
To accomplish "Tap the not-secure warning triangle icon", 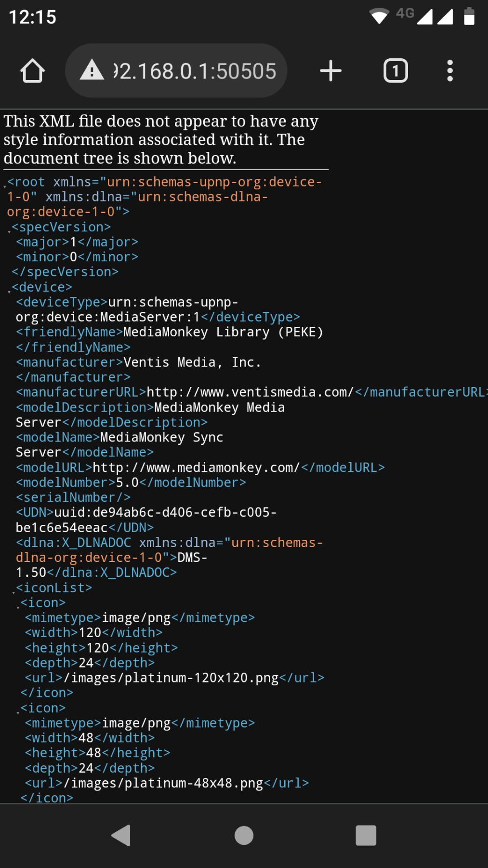I will click(x=92, y=71).
